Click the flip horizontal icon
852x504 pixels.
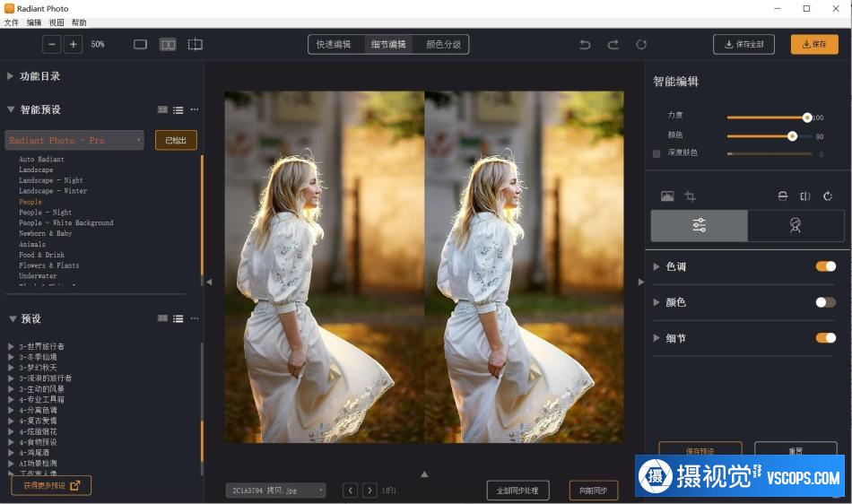pyautogui.click(x=805, y=196)
